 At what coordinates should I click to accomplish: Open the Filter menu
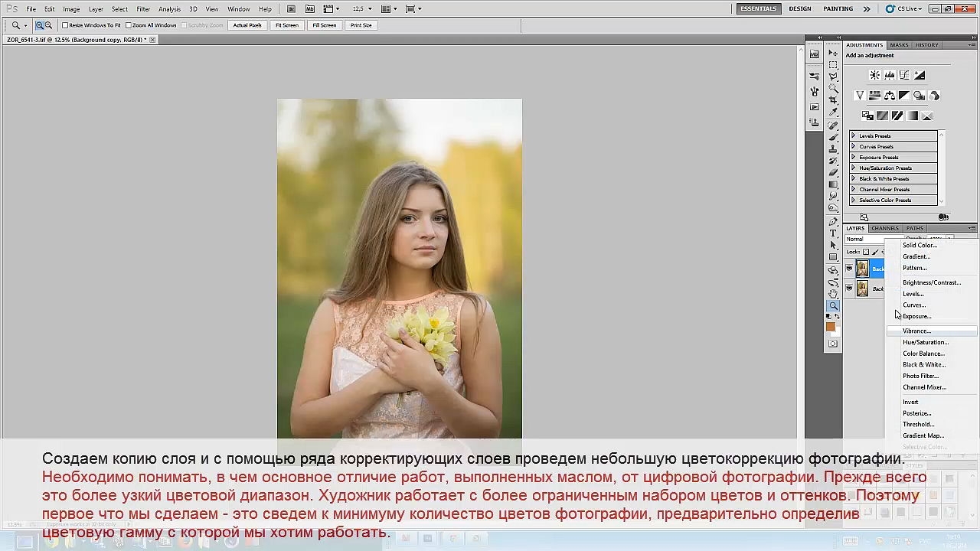143,9
